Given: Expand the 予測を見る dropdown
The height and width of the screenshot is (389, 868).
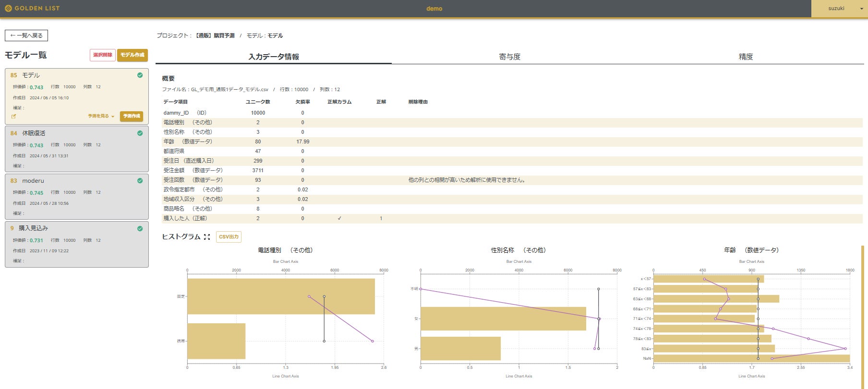Looking at the screenshot, I should pyautogui.click(x=101, y=116).
